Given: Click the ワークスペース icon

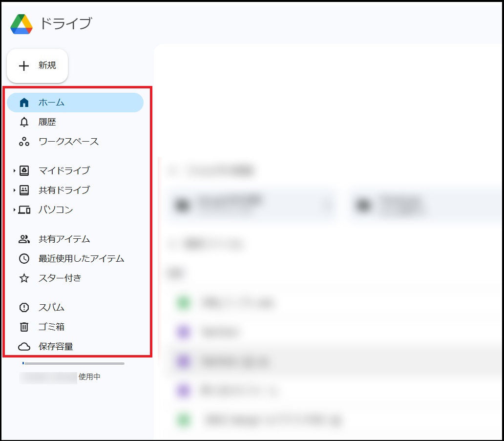Looking at the screenshot, I should tap(24, 142).
